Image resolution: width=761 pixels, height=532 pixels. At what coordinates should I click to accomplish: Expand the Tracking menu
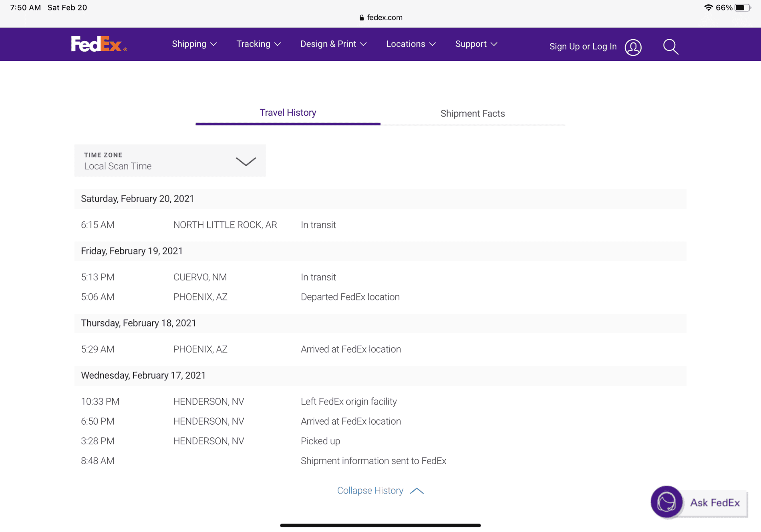coord(259,44)
